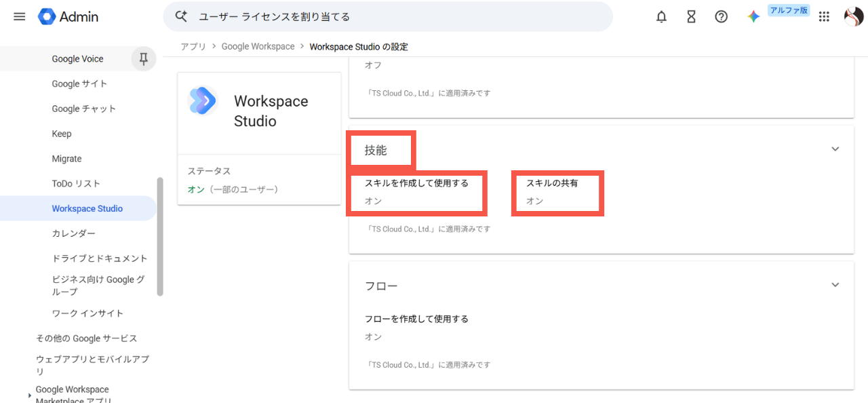Open その他の Google サービス
Viewport: 868px width, 403px height.
86,339
